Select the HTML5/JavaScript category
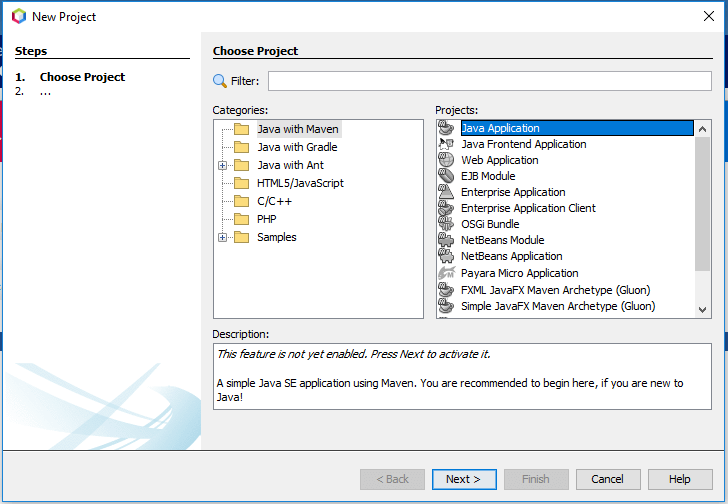This screenshot has width=728, height=504. tap(300, 183)
